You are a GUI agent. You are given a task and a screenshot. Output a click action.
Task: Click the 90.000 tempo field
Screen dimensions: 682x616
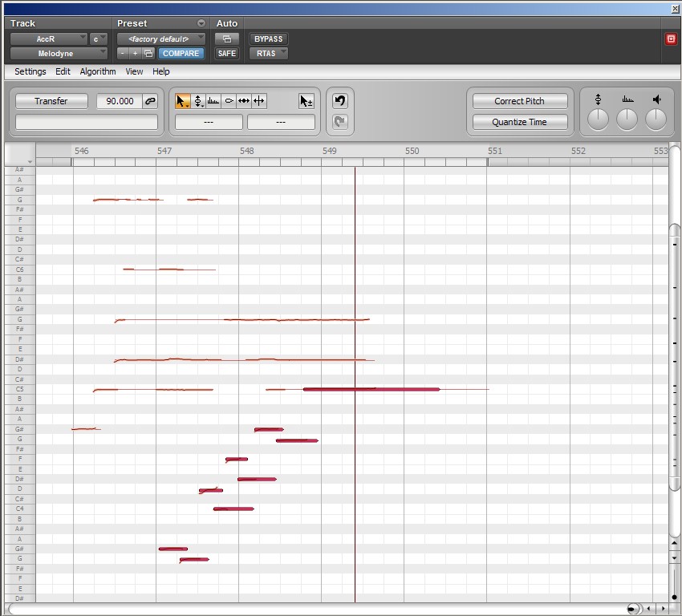pos(120,101)
